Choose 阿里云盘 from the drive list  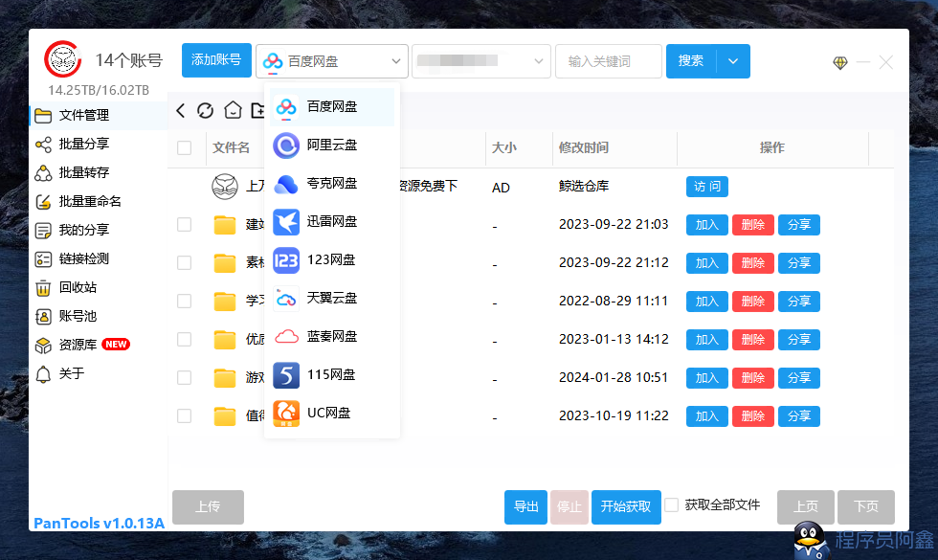[x=332, y=146]
